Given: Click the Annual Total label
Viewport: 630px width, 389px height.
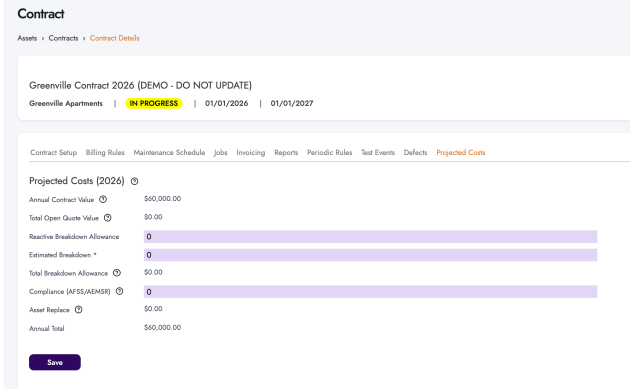Looking at the screenshot, I should pyautogui.click(x=47, y=328).
